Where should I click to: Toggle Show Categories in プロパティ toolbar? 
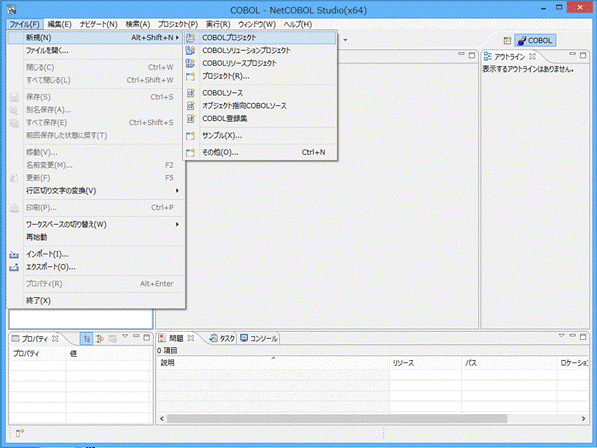87,338
